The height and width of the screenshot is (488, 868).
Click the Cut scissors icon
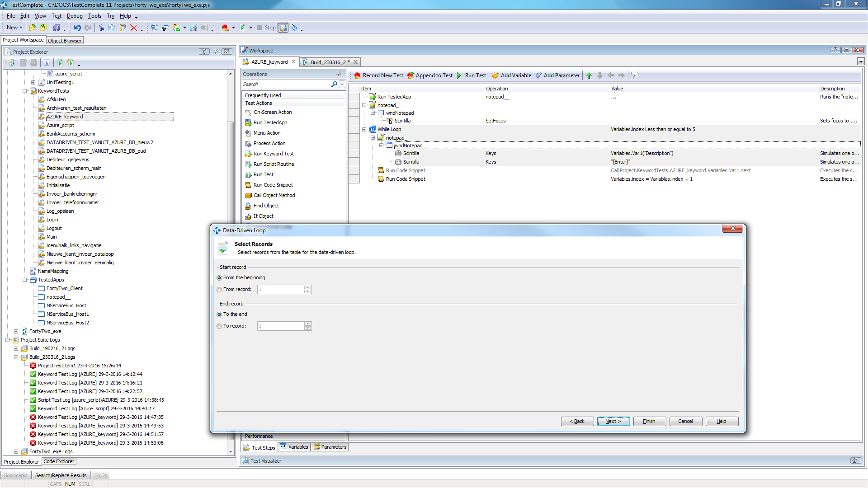(101, 28)
